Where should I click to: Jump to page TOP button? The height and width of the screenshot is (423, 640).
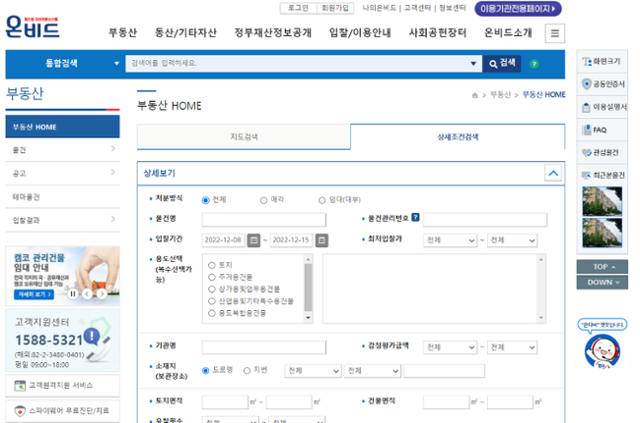coord(602,267)
